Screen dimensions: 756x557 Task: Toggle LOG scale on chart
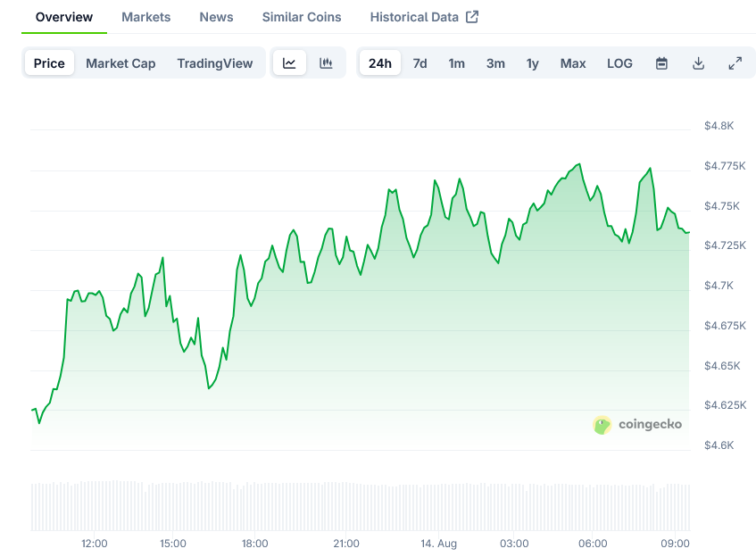(x=619, y=63)
